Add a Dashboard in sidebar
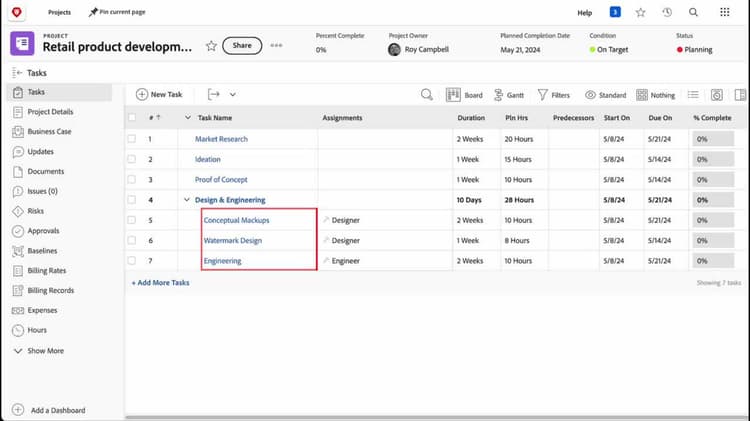The height and width of the screenshot is (421, 750). point(48,410)
